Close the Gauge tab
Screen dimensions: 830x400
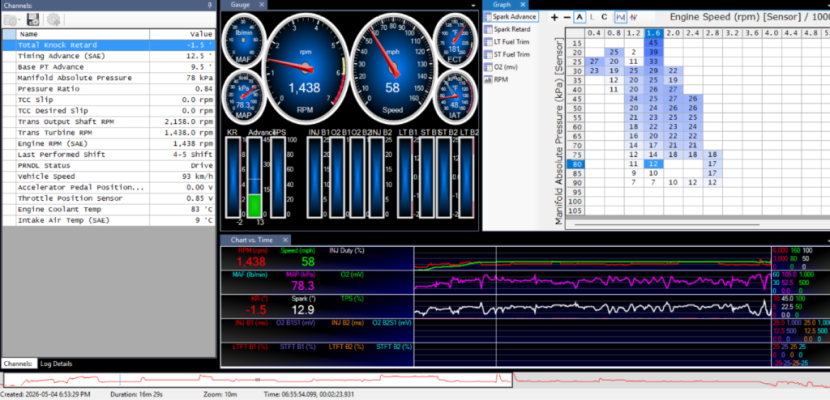(262, 5)
